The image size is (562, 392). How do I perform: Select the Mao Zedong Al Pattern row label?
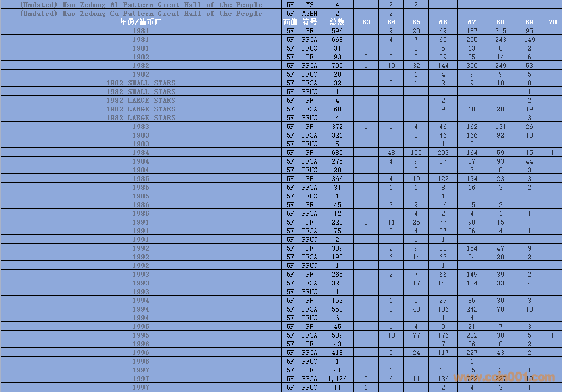point(141,5)
